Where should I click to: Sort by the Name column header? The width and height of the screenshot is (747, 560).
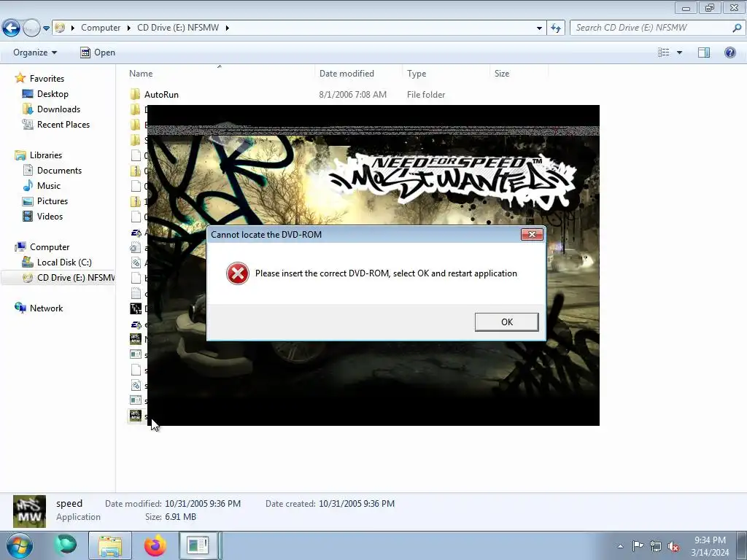pyautogui.click(x=141, y=74)
